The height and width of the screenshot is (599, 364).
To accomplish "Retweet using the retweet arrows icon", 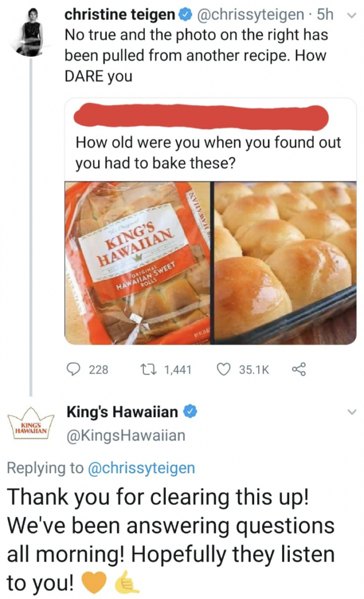I will [x=148, y=370].
